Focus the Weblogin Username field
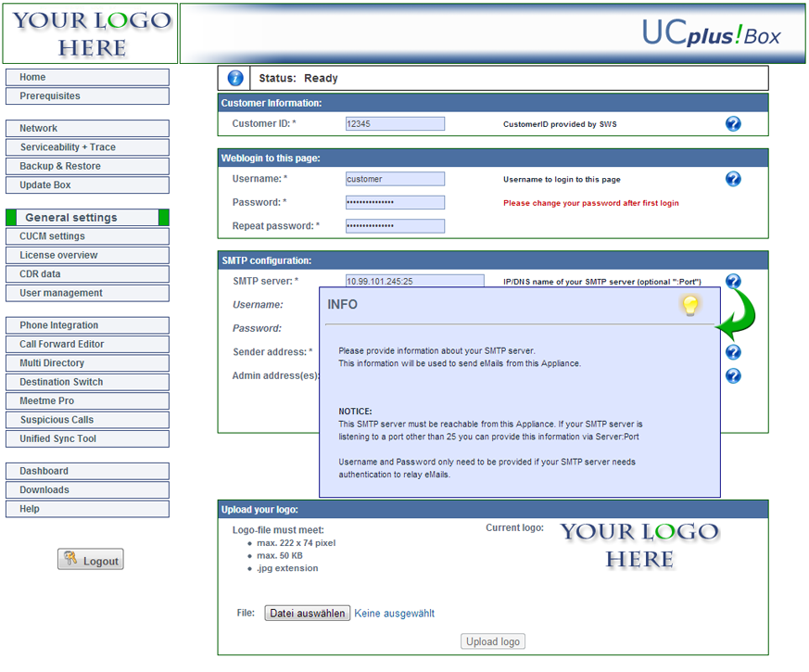 [x=395, y=179]
